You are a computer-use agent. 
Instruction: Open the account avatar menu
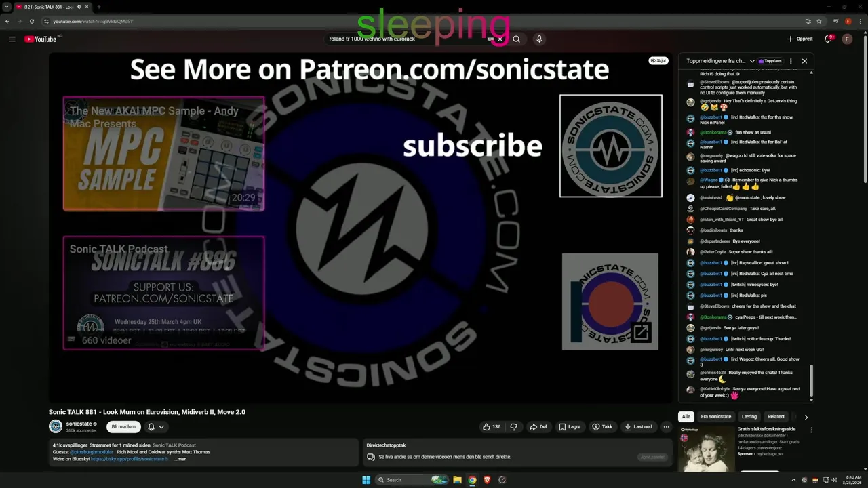(847, 39)
